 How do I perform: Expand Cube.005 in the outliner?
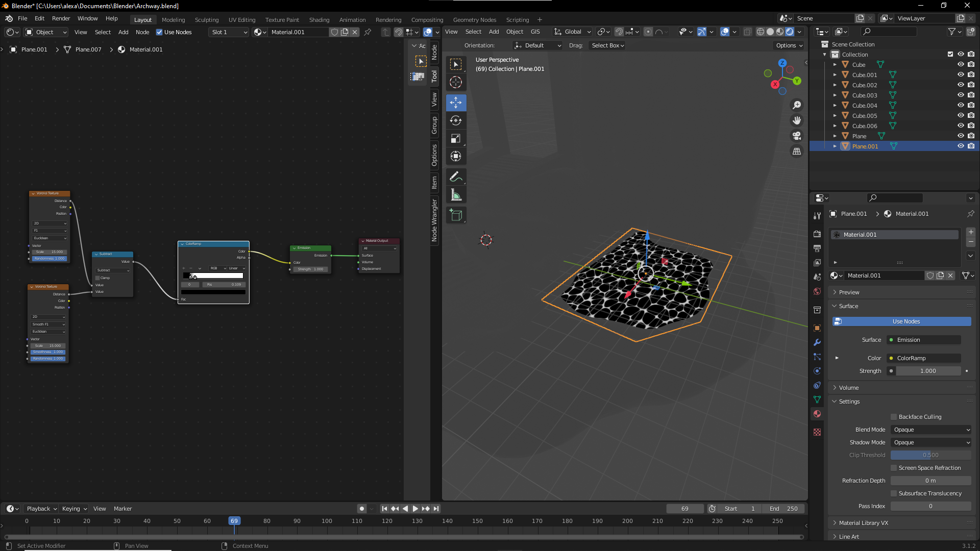click(835, 116)
